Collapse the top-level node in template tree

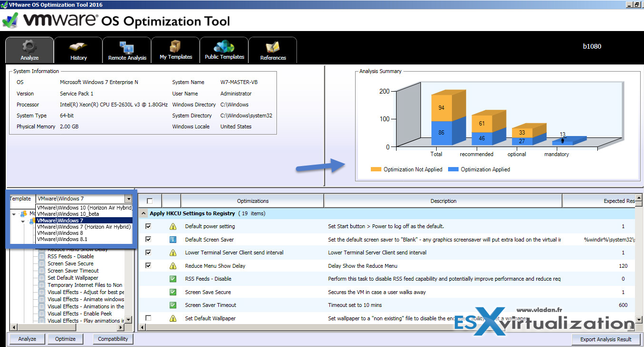point(14,214)
